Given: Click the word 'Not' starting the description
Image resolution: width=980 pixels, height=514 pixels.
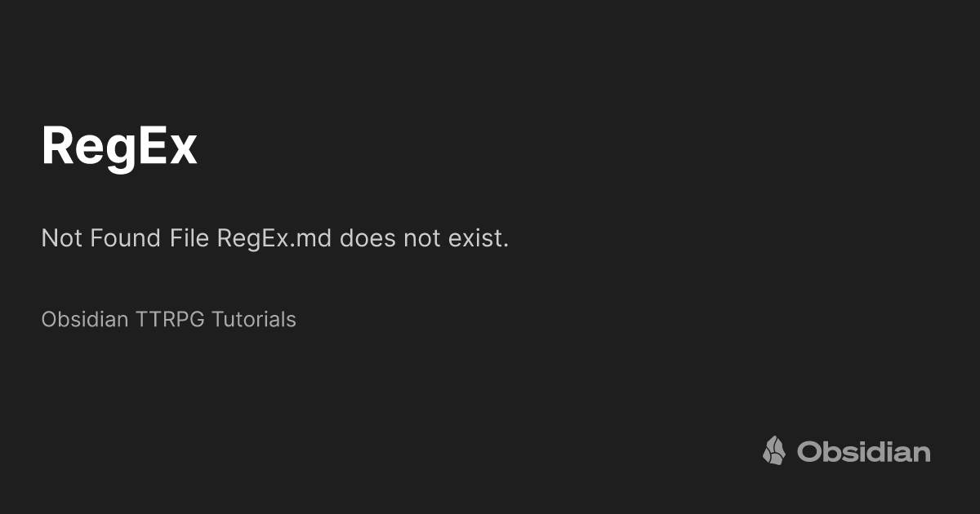Looking at the screenshot, I should tap(62, 238).
